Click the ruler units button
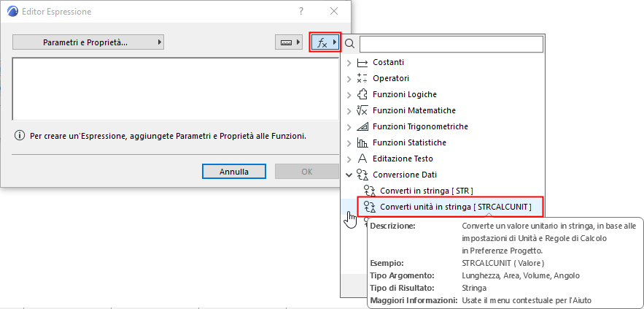Viewport: 644px width, 309px height. [290, 42]
